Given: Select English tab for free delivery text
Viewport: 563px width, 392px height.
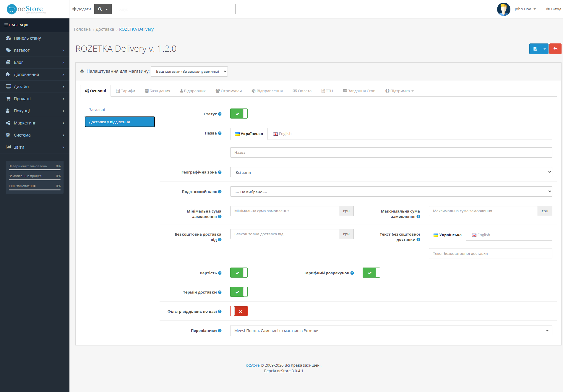Looking at the screenshot, I should coord(481,235).
